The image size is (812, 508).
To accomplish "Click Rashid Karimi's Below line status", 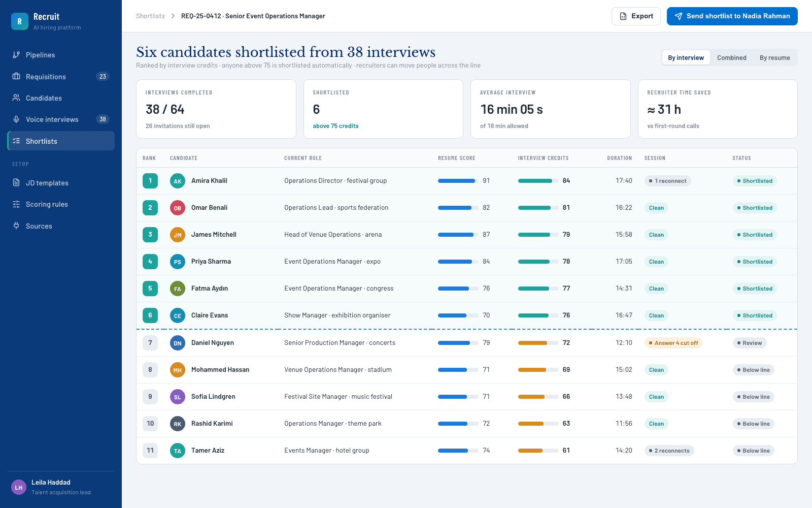I will click(x=753, y=424).
